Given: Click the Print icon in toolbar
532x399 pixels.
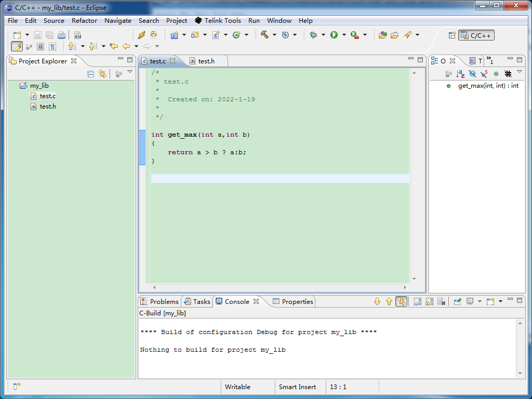Looking at the screenshot, I should click(x=61, y=35).
